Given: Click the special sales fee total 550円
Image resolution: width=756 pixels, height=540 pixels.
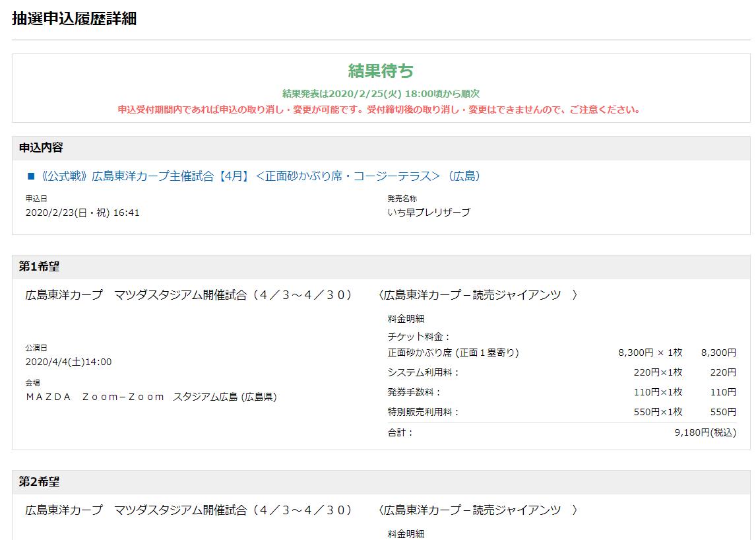Looking at the screenshot, I should [x=723, y=412].
